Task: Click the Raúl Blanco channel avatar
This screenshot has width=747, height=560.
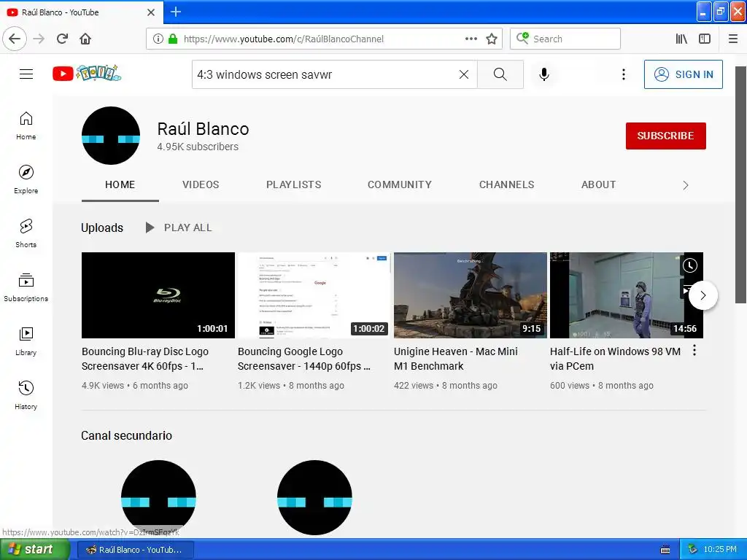Action: tap(111, 136)
